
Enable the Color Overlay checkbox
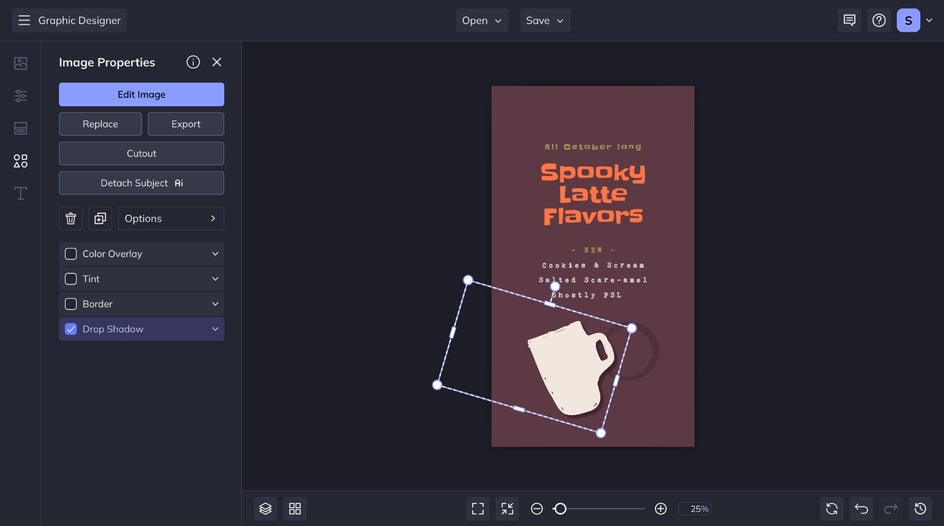click(70, 254)
